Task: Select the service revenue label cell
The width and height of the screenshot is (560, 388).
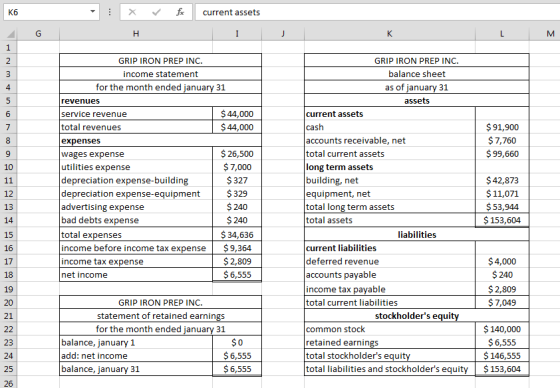Action: click(136, 114)
